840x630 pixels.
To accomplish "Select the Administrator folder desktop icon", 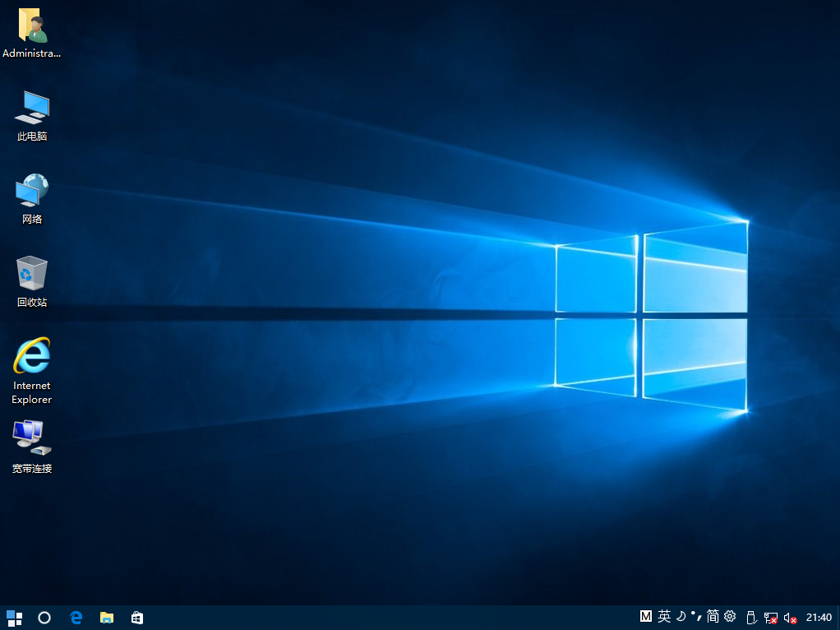I will pos(31,33).
